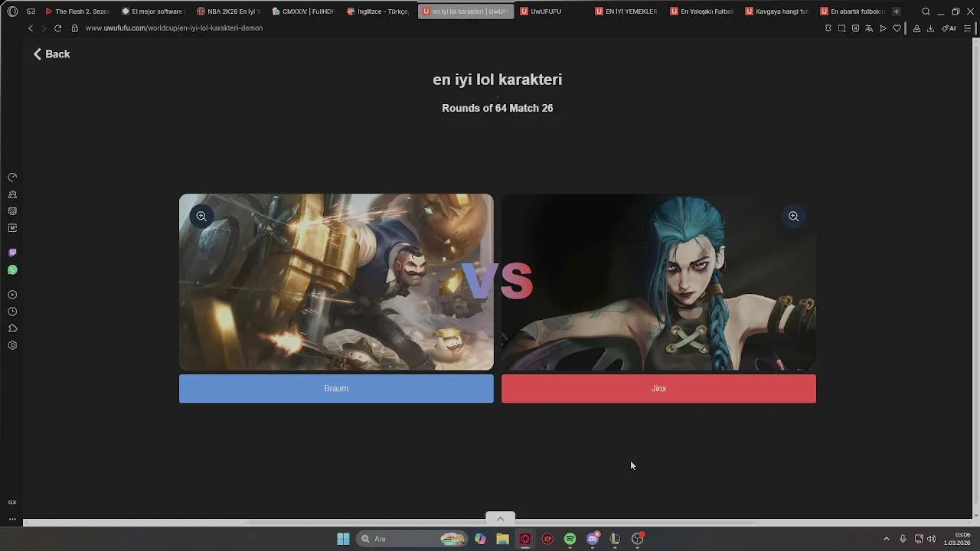Switch to UwUFUFU tab
Viewport: 980px width, 551px height.
[x=550, y=11]
